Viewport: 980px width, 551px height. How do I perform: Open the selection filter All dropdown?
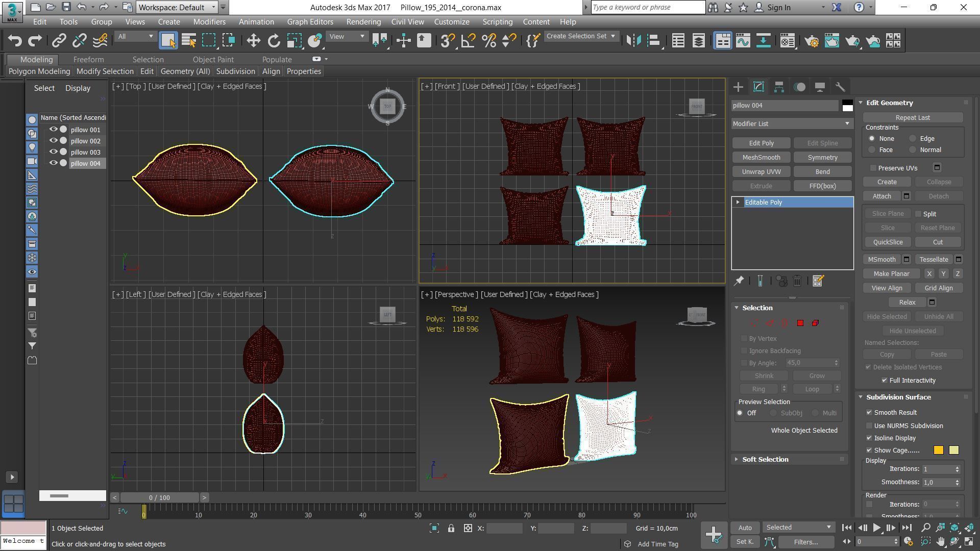coord(135,37)
